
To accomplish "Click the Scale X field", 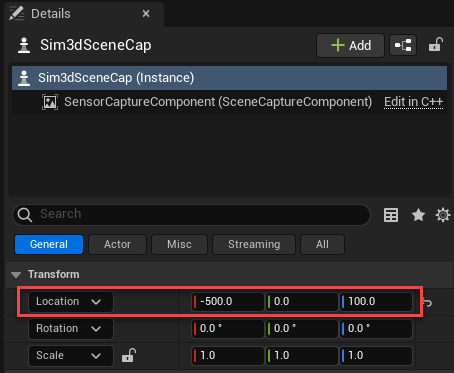I will pyautogui.click(x=228, y=356).
